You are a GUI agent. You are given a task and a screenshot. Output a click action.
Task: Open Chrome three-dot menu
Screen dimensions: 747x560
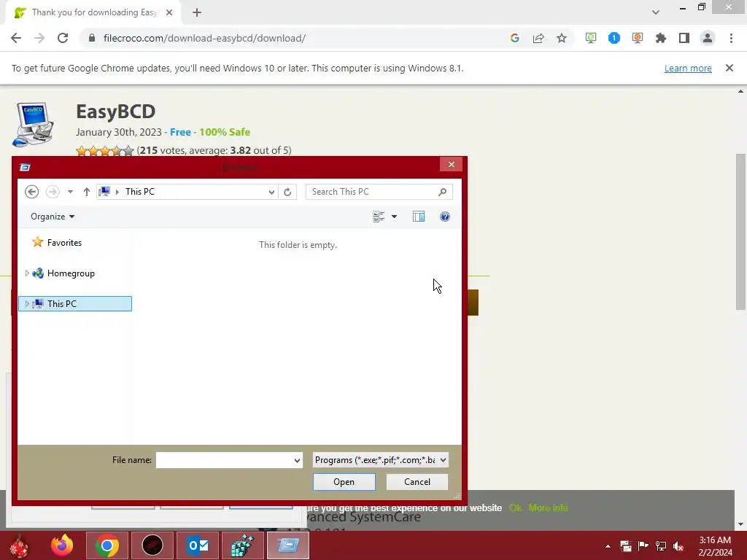(x=731, y=38)
